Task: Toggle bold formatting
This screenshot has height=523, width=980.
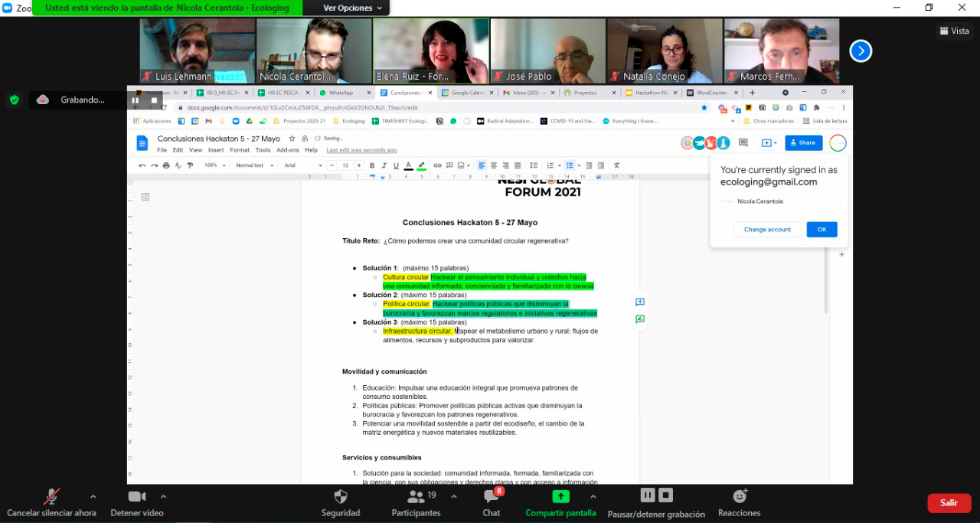Action: [x=372, y=165]
